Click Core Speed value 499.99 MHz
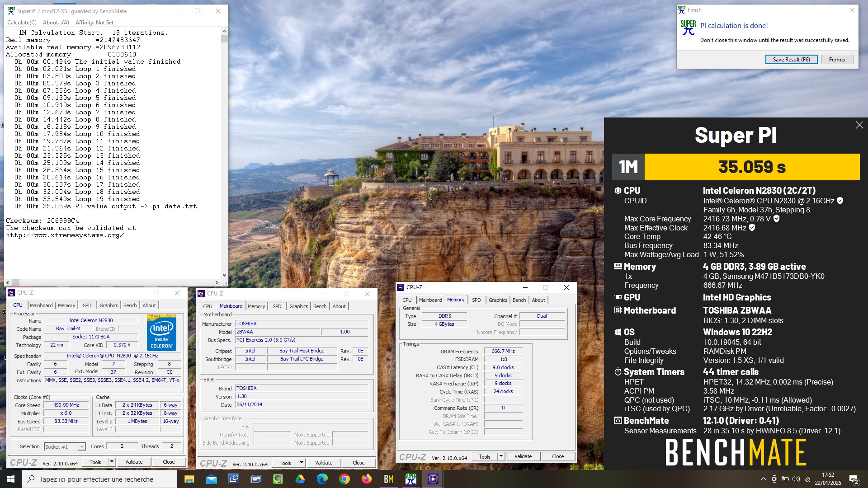Viewport: 868px width, 488px height. pyautogui.click(x=66, y=405)
